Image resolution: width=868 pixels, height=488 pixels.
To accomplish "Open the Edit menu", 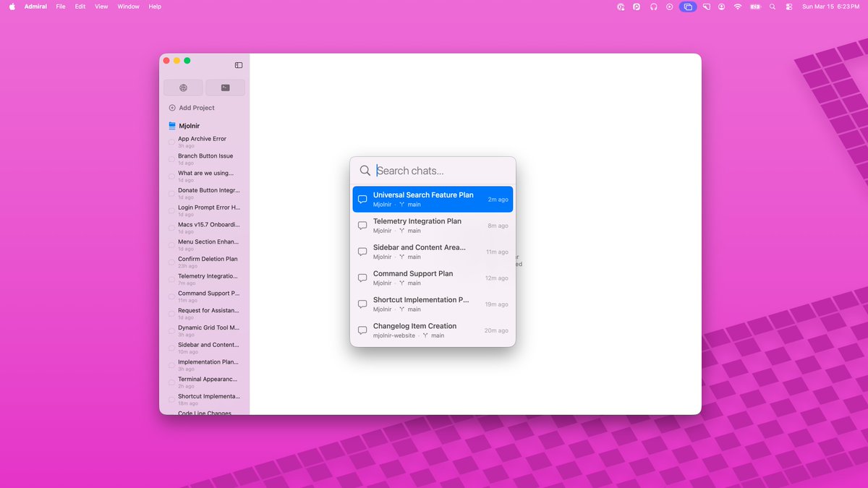I will (x=80, y=7).
